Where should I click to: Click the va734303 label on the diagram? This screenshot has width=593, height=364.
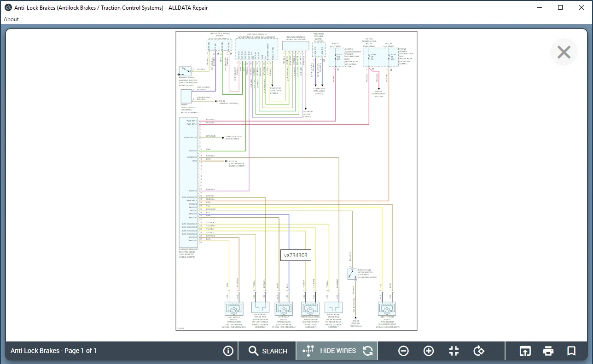[x=296, y=255]
